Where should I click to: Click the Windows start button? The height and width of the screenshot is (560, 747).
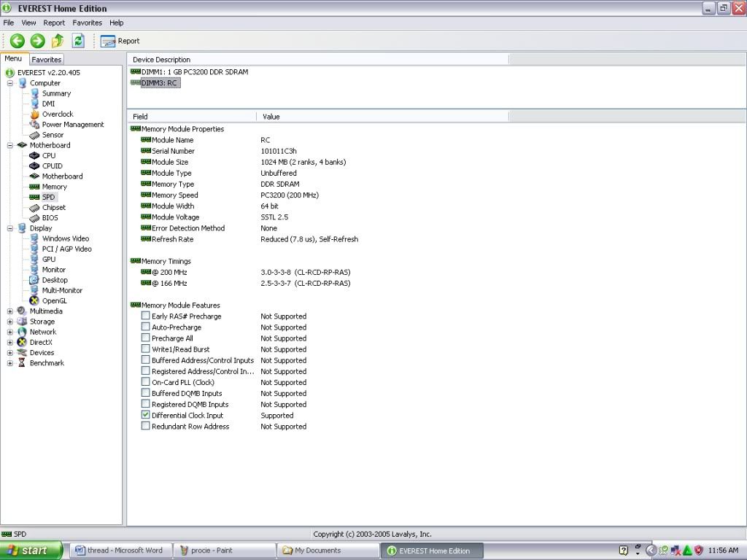click(x=31, y=551)
